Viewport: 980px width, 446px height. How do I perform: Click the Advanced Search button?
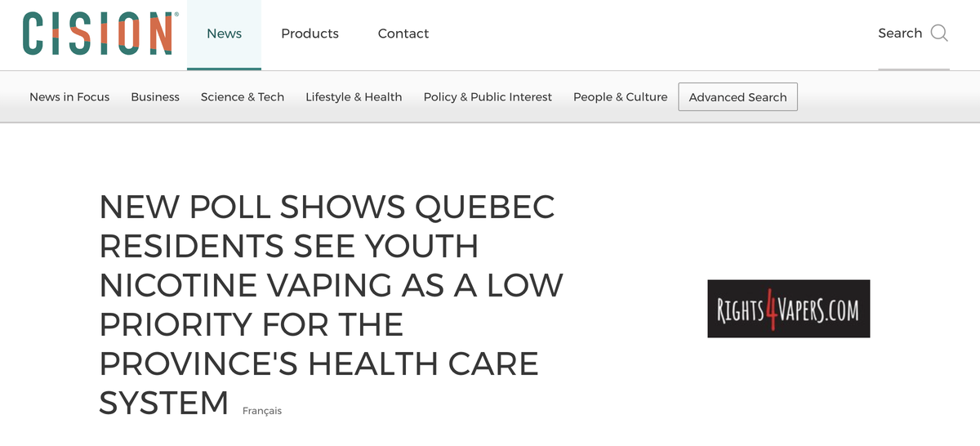(x=737, y=97)
